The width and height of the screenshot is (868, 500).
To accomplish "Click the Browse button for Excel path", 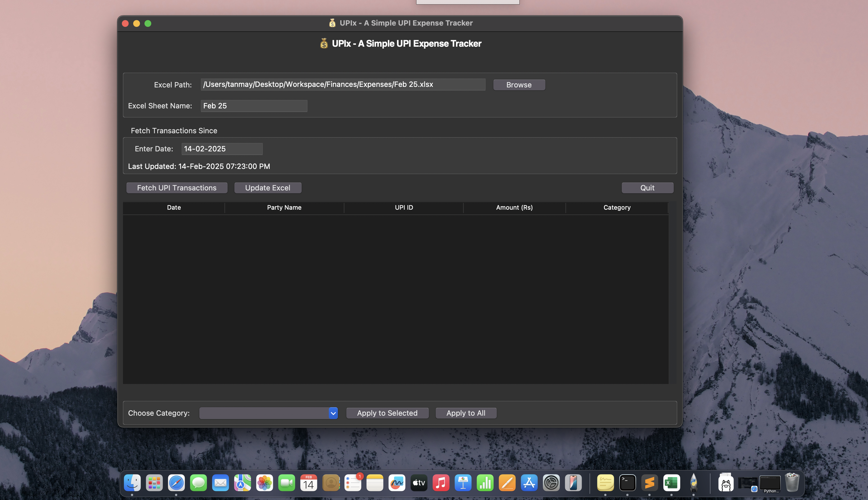I will click(x=519, y=85).
